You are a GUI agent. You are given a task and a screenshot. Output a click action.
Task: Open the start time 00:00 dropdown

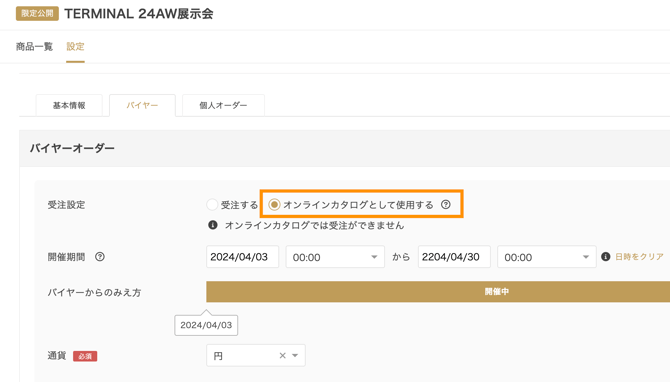tap(335, 257)
